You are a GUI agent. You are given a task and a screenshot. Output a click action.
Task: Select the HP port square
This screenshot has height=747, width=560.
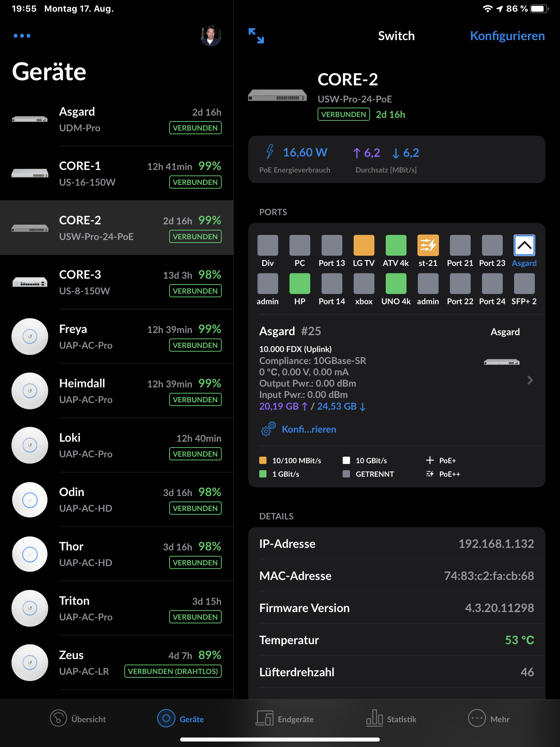[x=300, y=283]
